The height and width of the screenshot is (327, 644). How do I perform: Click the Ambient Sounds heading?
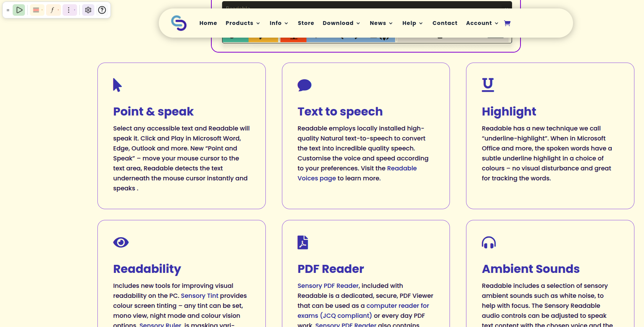pyautogui.click(x=530, y=269)
